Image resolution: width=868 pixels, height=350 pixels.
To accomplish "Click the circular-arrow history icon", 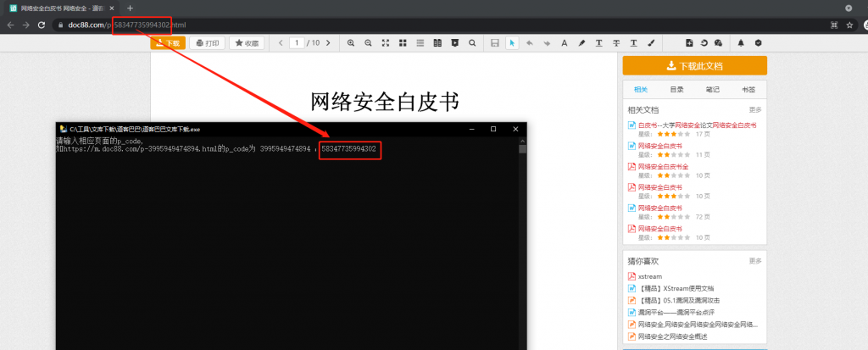I will tap(704, 43).
